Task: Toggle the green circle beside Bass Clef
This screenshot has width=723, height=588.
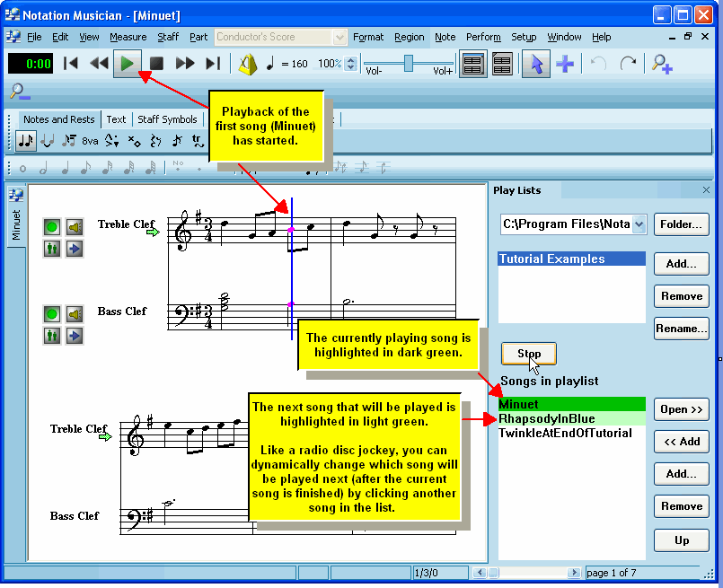Action: [51, 313]
